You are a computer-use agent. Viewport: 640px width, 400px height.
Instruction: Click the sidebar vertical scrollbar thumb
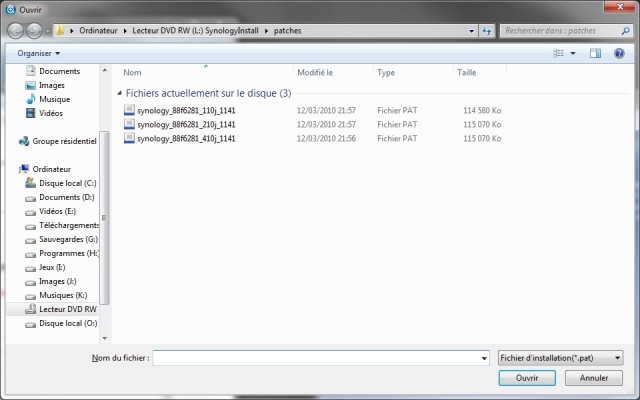click(x=104, y=218)
